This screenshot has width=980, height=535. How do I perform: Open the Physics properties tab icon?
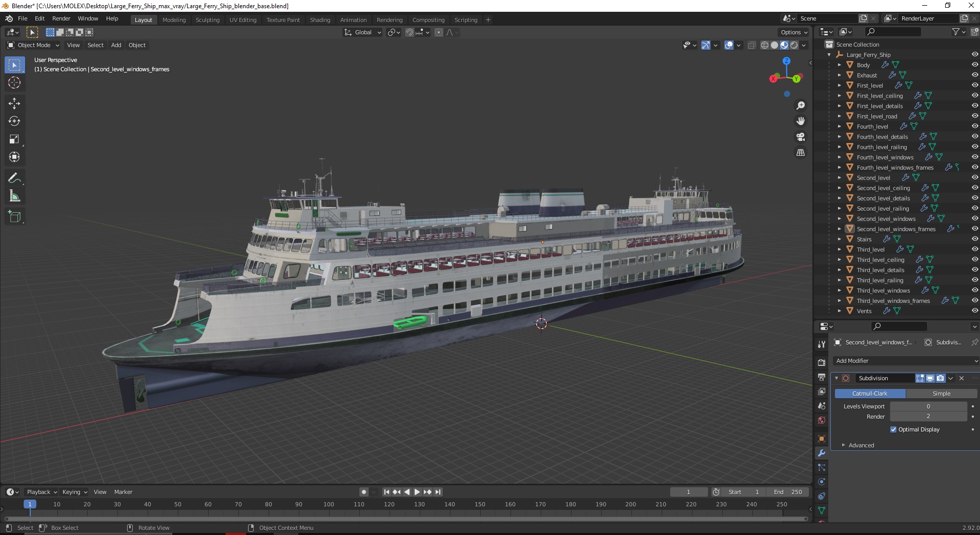pos(821,482)
